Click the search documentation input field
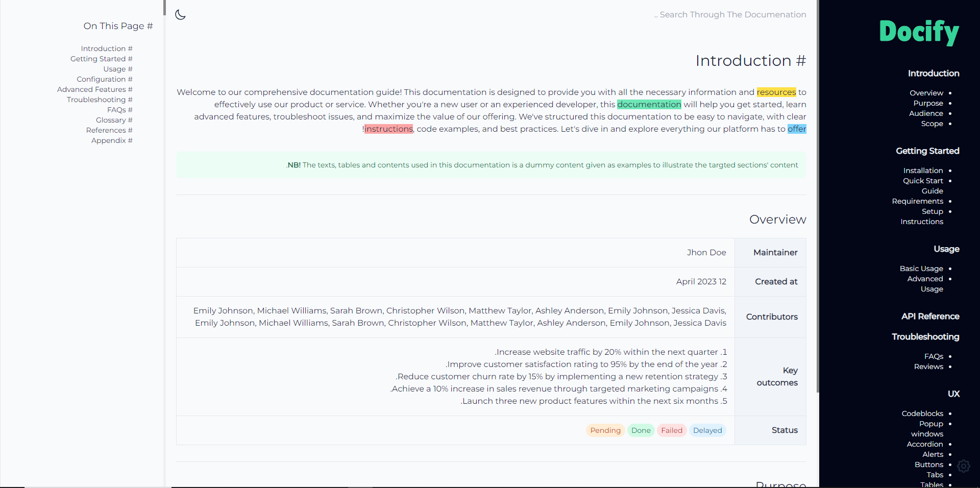Viewport: 980px width, 488px height. [x=730, y=14]
